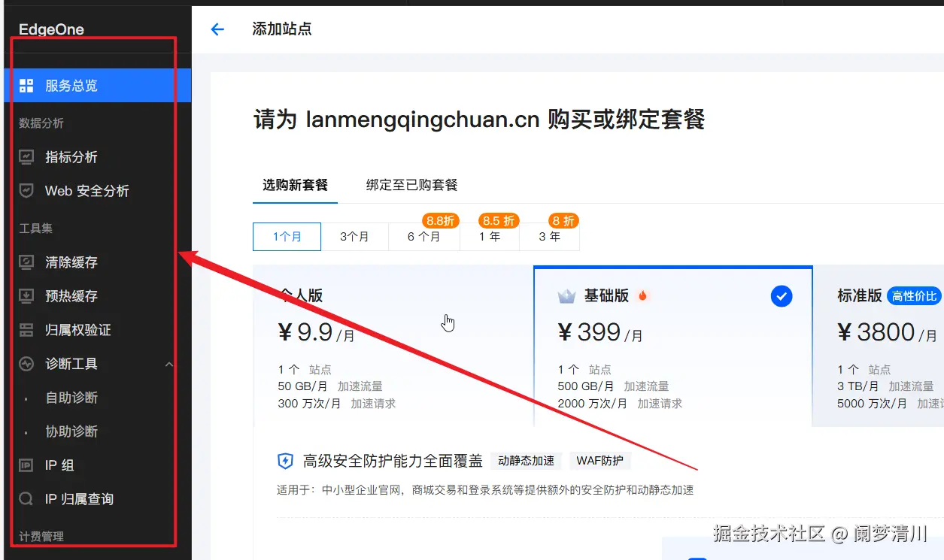Click the back arrow next to 添加站点
The width and height of the screenshot is (944, 560).
[x=217, y=29]
